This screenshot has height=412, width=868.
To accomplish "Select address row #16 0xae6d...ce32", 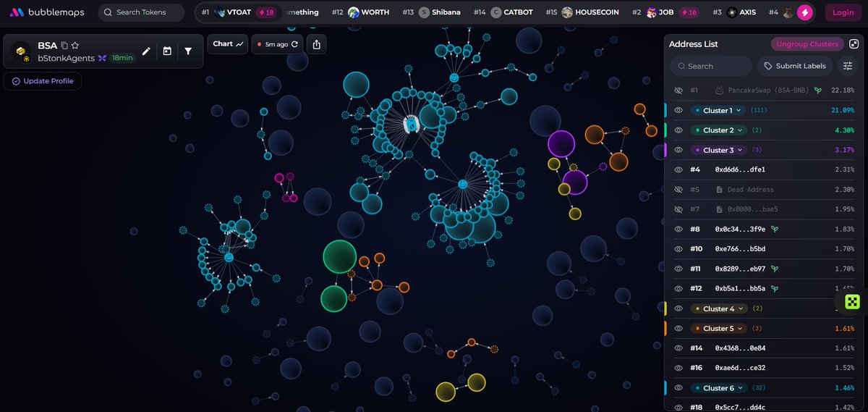I will (x=764, y=368).
